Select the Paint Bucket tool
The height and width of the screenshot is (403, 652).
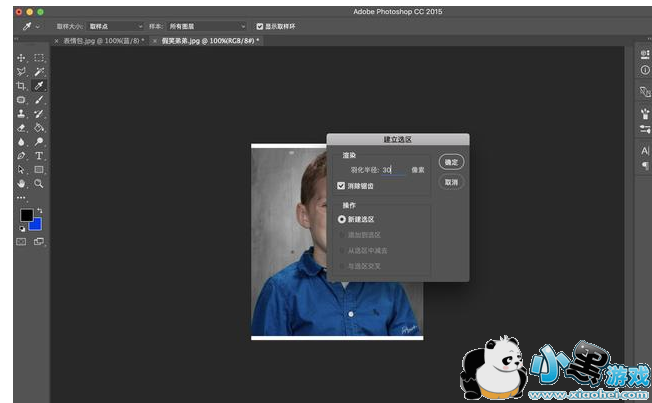39,128
